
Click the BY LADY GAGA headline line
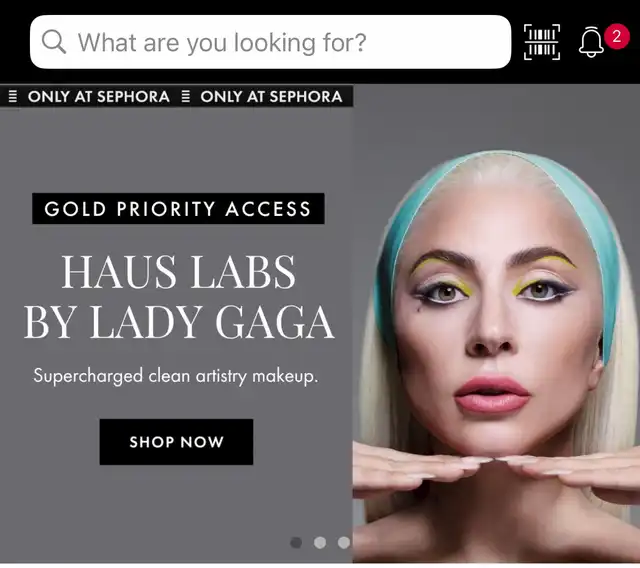(179, 322)
